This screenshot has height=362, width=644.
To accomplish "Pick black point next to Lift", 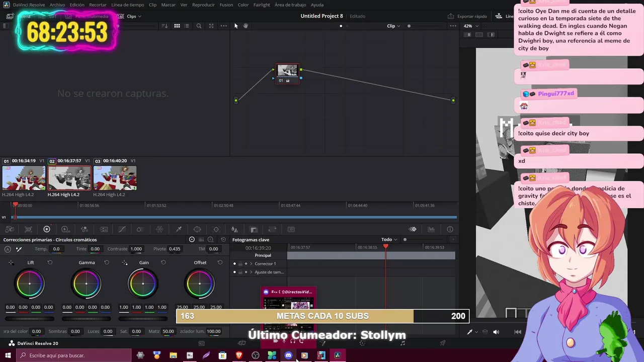I will [x=11, y=262].
